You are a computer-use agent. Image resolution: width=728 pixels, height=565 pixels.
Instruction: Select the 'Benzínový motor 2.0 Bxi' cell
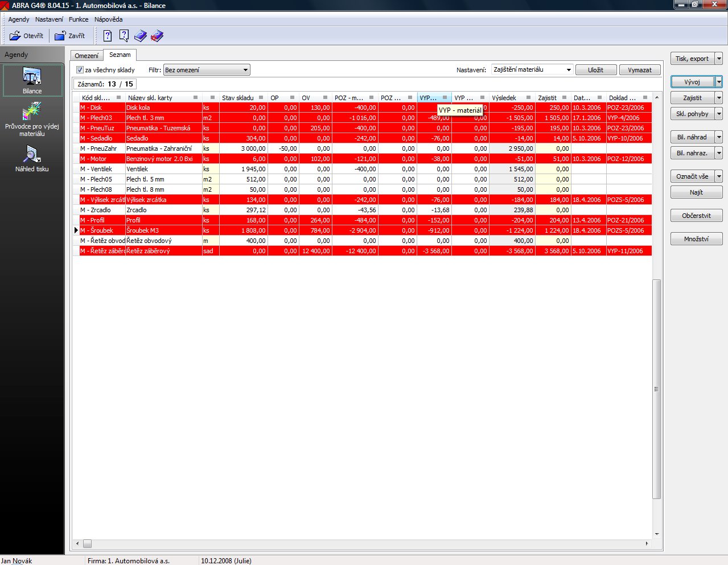(x=163, y=159)
